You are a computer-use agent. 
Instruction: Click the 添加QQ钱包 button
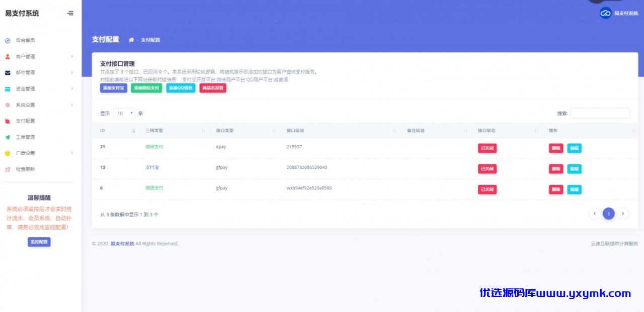click(x=181, y=88)
